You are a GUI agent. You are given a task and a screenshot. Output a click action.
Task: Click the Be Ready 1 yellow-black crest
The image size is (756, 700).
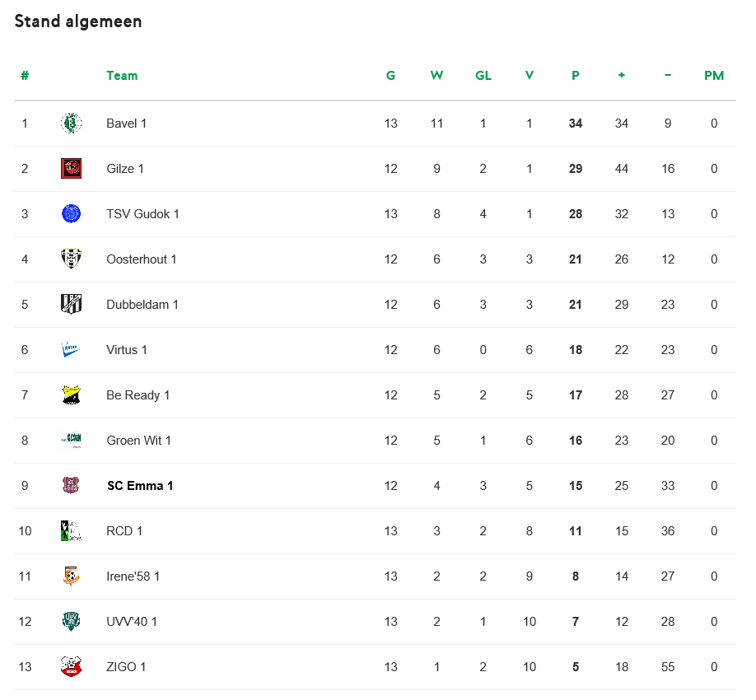point(71,394)
